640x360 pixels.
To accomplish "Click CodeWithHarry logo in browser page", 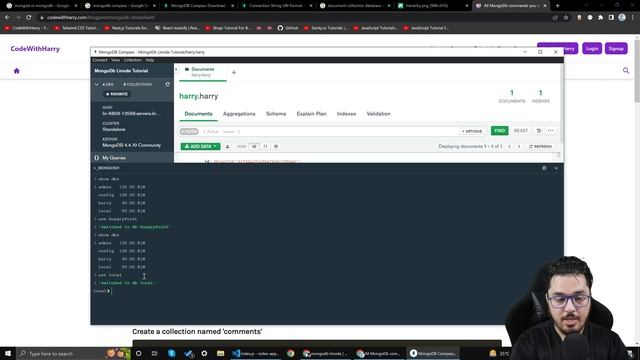I will click(35, 49).
